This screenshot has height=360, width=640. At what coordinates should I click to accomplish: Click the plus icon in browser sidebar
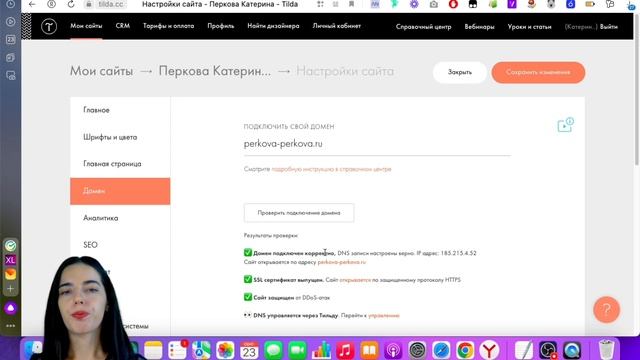click(x=11, y=289)
